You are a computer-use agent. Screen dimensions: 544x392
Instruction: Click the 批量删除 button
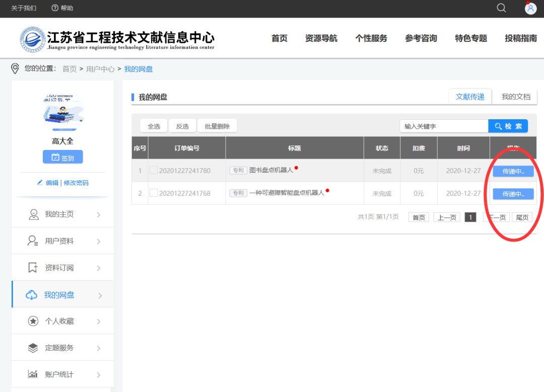coord(217,125)
